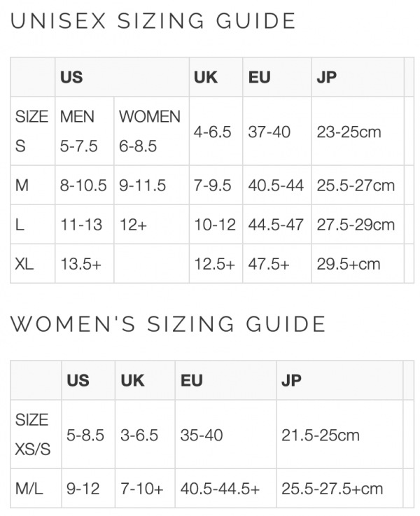Select the UK header in unisex table

(x=204, y=77)
